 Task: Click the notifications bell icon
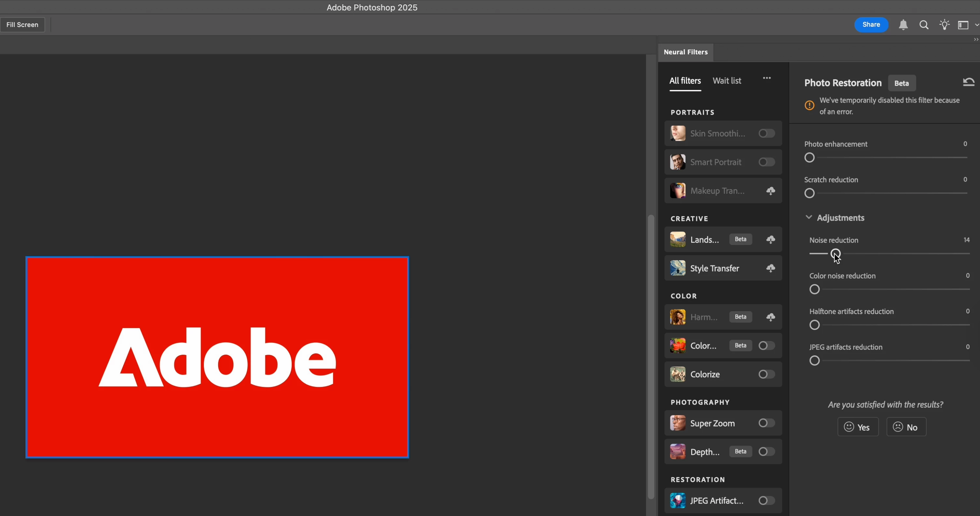(x=903, y=25)
